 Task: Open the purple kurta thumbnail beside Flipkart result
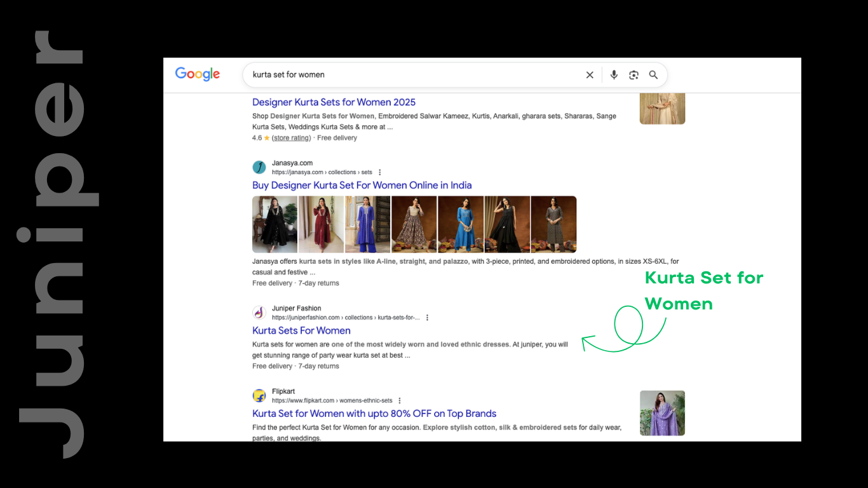tap(662, 413)
